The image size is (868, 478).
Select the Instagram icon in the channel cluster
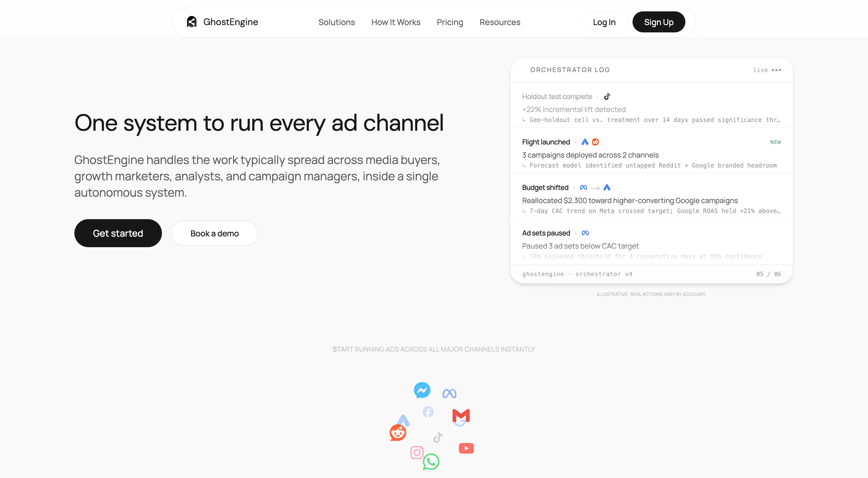click(417, 452)
